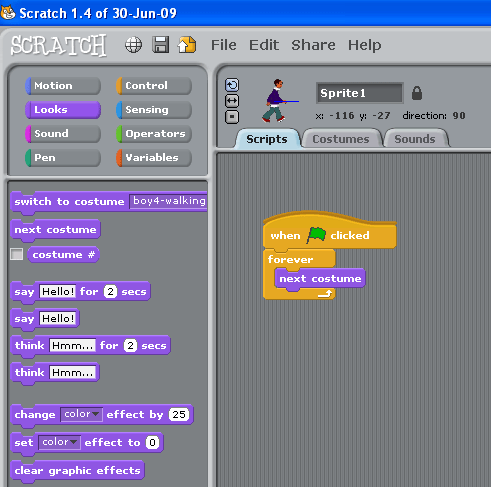Screen dimensions: 491x487
Task: Open the Share menu
Action: 313,45
